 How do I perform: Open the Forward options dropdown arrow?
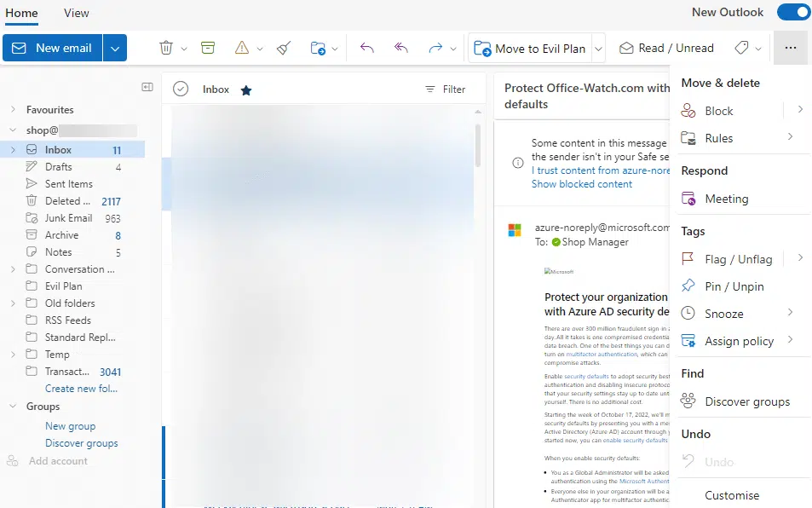(453, 49)
